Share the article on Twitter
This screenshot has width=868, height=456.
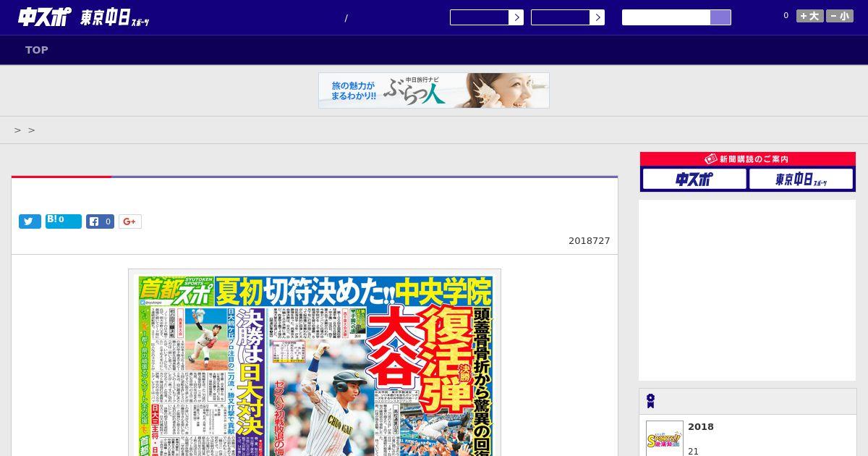click(30, 221)
